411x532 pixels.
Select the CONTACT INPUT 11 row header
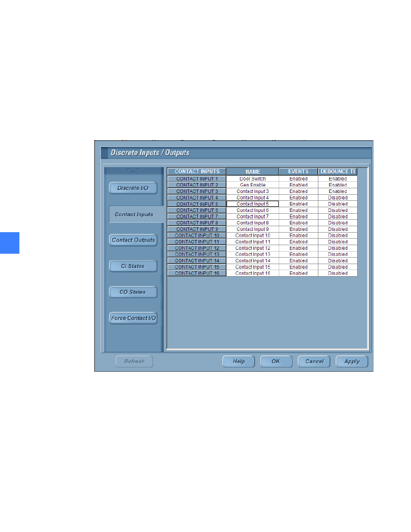pyautogui.click(x=197, y=242)
